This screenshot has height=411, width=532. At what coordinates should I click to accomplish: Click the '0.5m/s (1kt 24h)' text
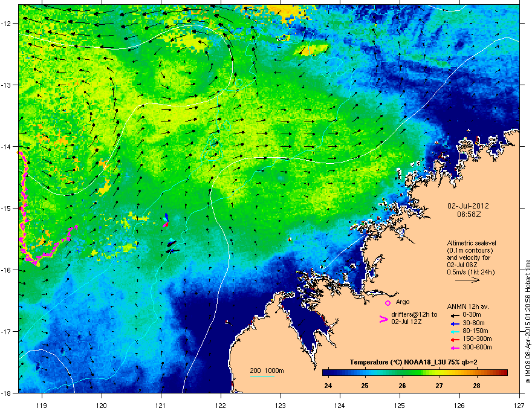(471, 273)
